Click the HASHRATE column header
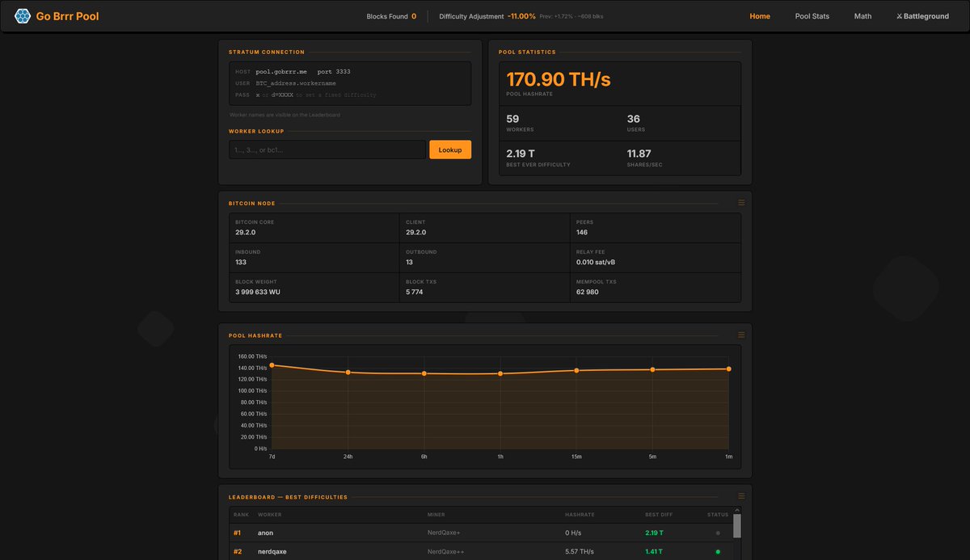This screenshot has width=970, height=560. click(580, 515)
